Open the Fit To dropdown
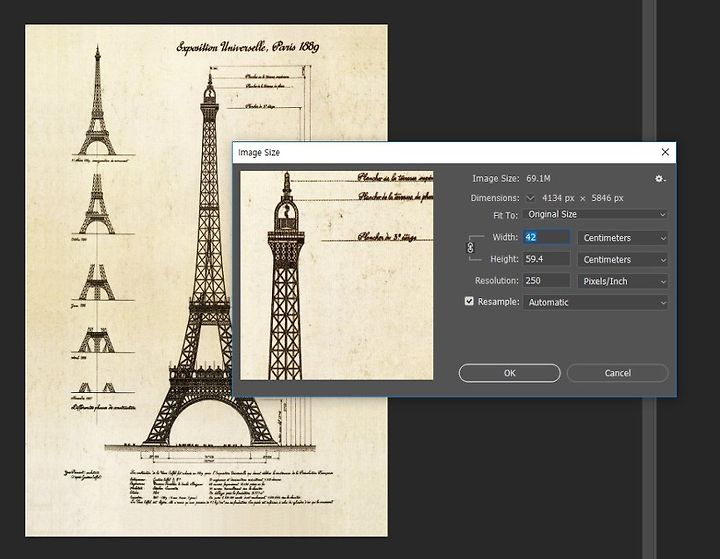 point(596,215)
